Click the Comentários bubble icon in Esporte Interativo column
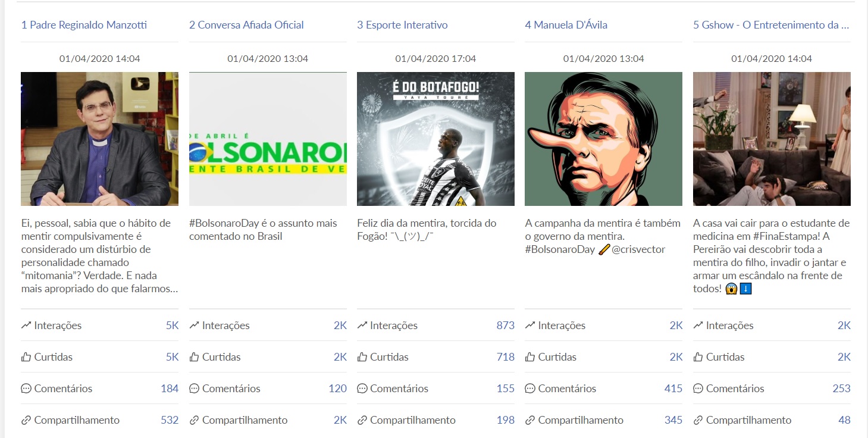Viewport: 868px width, 438px height. click(x=362, y=389)
